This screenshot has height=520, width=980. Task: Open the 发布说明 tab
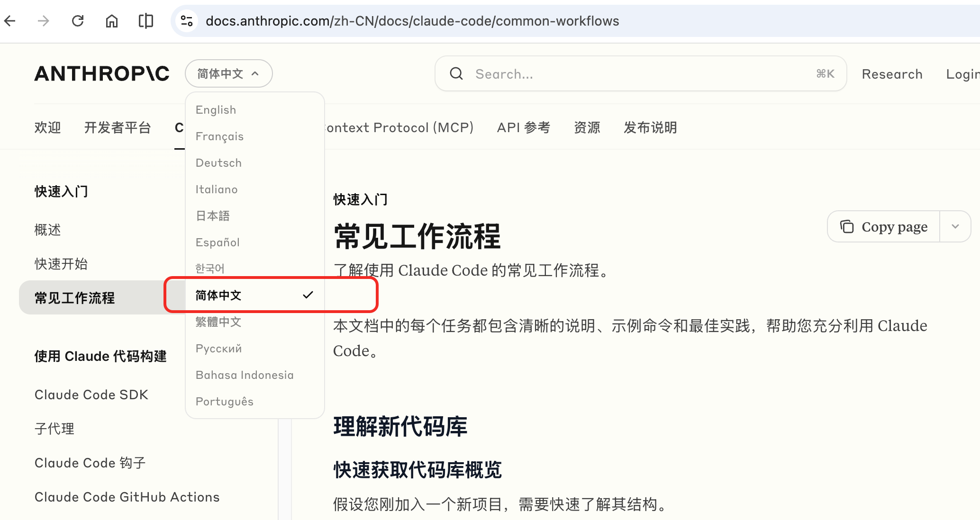[x=650, y=127]
